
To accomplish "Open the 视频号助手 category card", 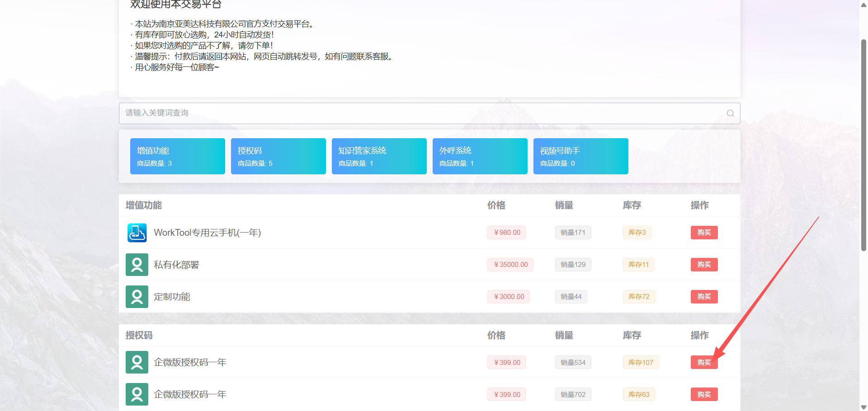I will coord(580,156).
